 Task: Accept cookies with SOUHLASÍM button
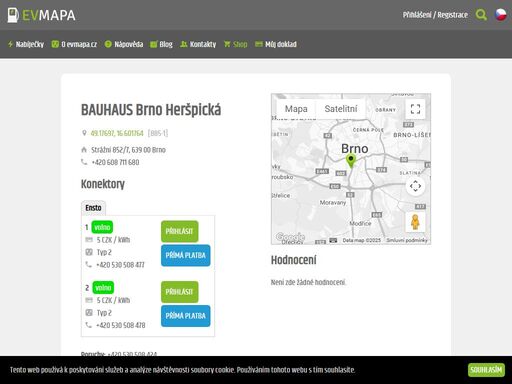click(x=486, y=370)
